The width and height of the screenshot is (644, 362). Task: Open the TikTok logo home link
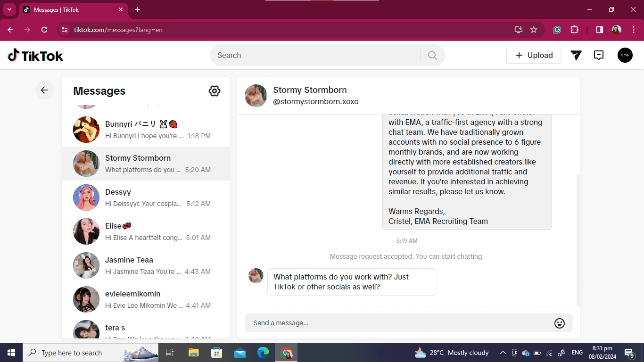point(35,56)
